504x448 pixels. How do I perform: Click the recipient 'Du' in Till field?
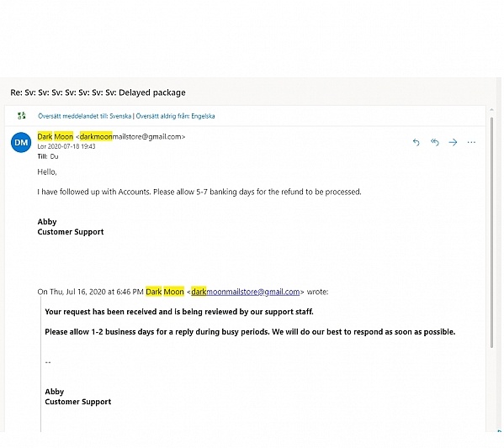tap(54, 156)
